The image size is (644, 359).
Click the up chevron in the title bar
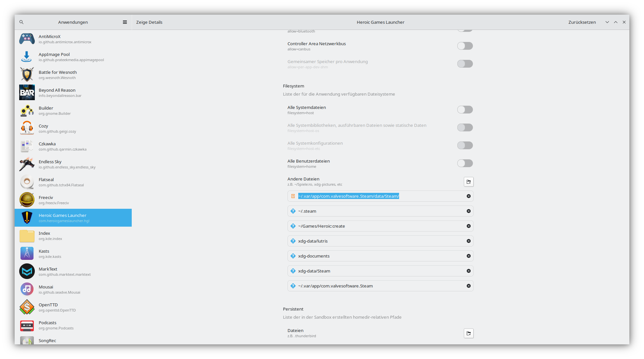(x=616, y=22)
